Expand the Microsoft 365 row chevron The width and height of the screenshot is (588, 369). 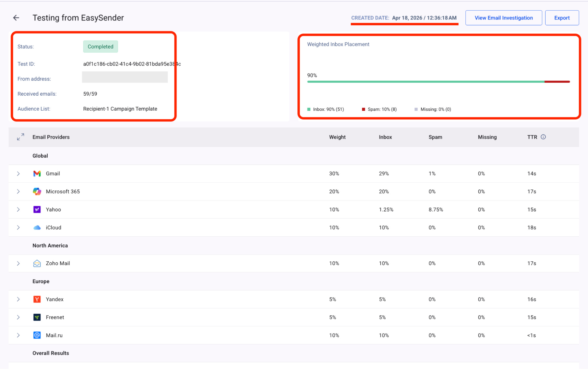click(x=18, y=192)
